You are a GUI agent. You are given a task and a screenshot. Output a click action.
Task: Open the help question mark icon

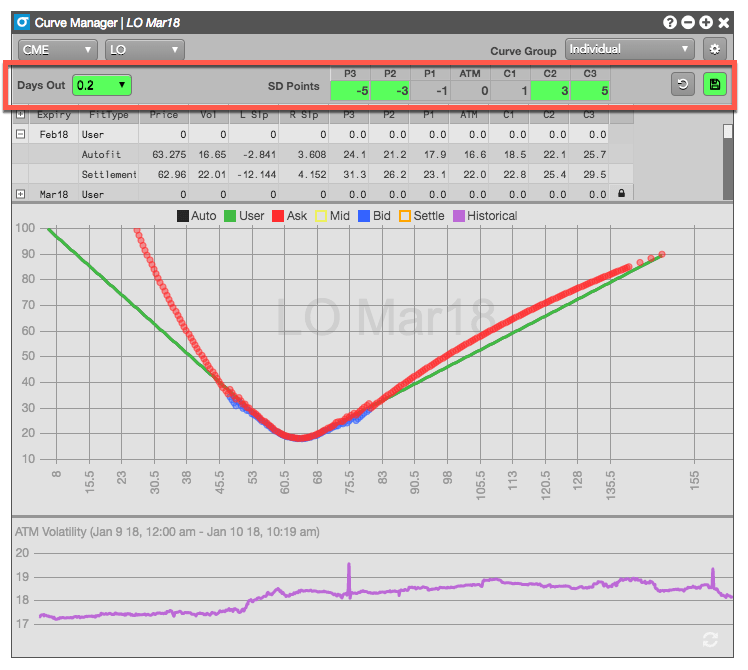pos(670,22)
